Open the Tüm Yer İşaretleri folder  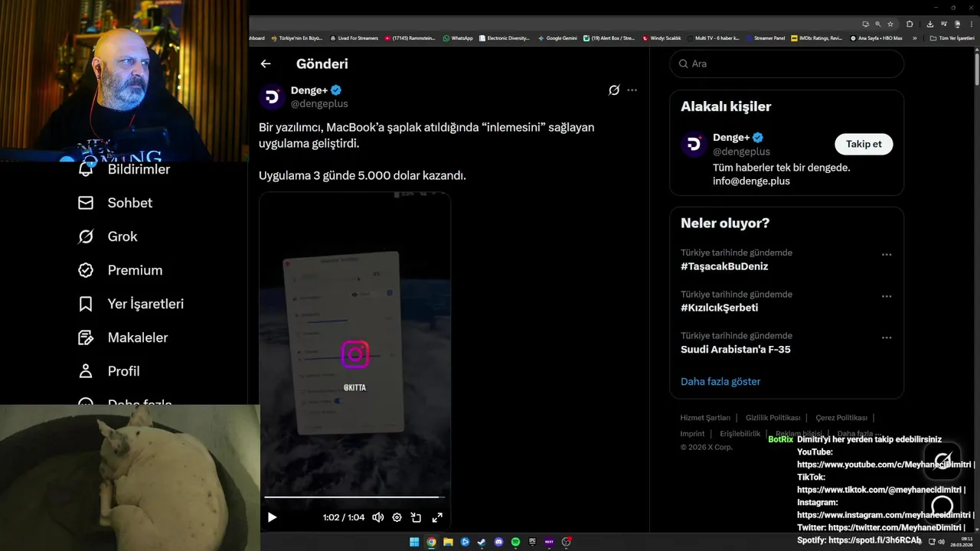point(952,37)
